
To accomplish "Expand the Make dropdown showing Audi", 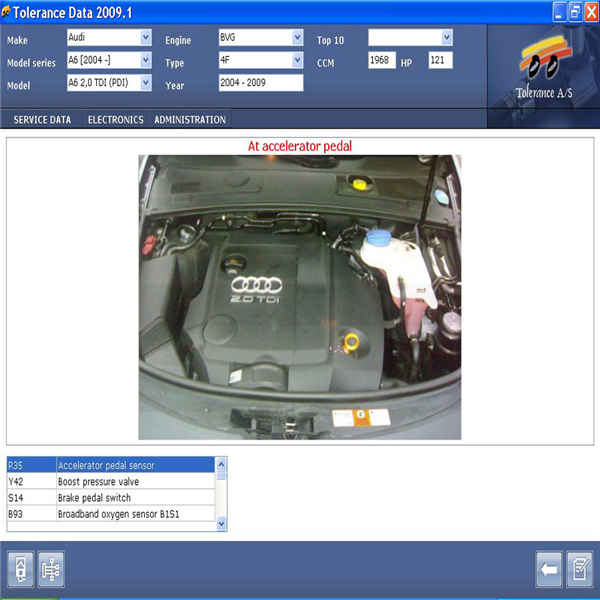I will pyautogui.click(x=145, y=38).
